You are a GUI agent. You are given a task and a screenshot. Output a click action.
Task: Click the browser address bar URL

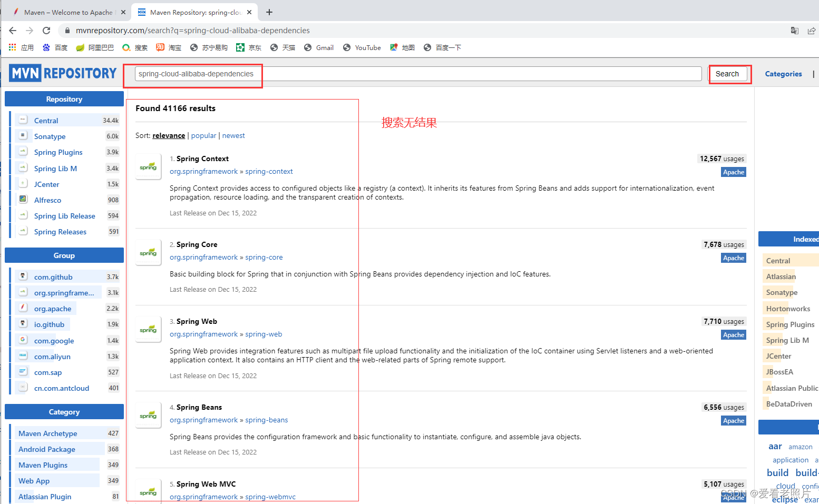(x=193, y=31)
